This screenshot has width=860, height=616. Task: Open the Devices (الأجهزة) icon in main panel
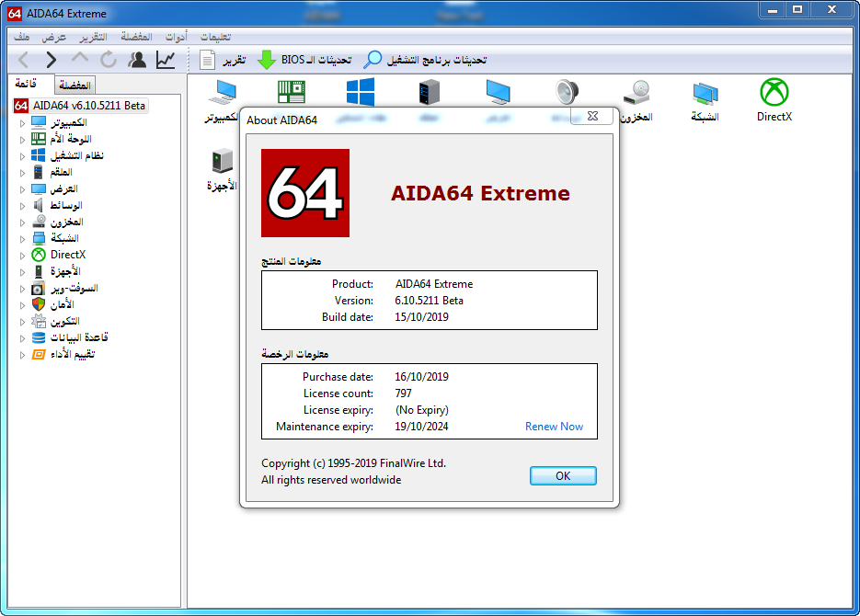pyautogui.click(x=223, y=161)
